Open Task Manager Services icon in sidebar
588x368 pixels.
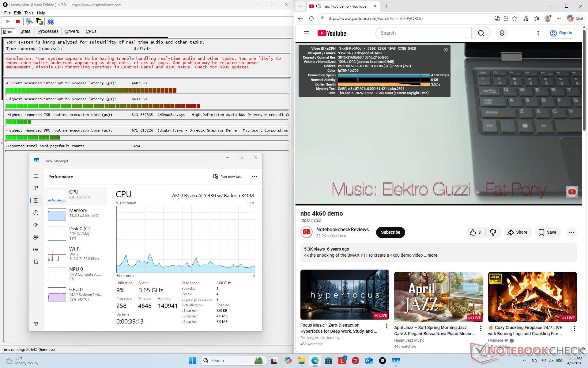[x=36, y=262]
